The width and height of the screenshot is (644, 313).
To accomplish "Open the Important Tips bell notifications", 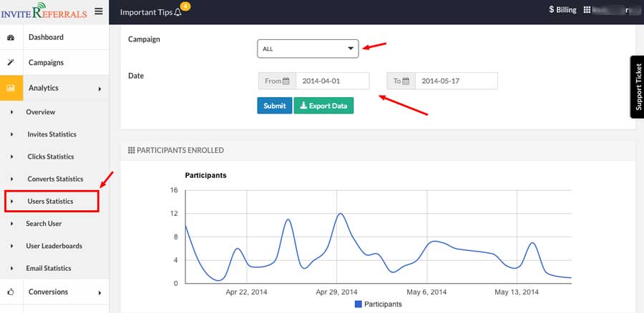I will pos(178,12).
